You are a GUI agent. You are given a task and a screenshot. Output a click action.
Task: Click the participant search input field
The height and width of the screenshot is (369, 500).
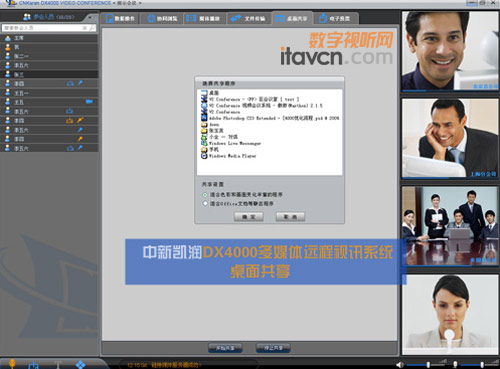[x=43, y=28]
